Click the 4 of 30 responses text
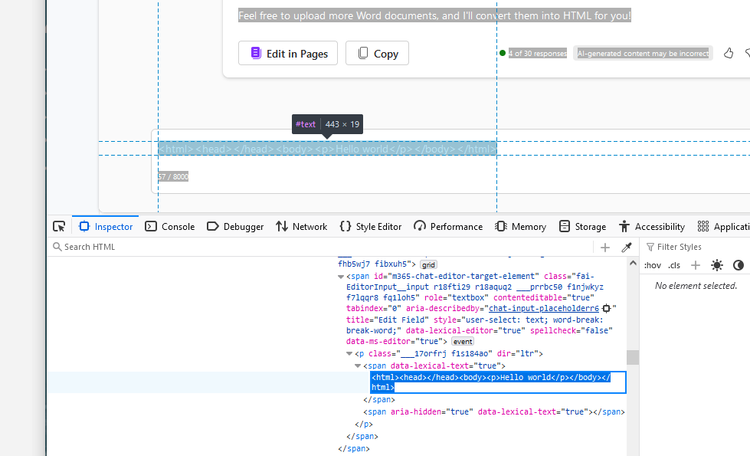Viewport: 750px width, 456px height. pyautogui.click(x=538, y=54)
